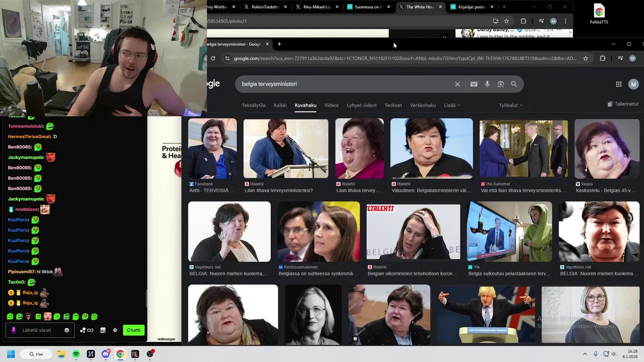The width and height of the screenshot is (644, 362).
Task: Open the Keskisuomalainen 'Belgiassa on suhteessa' thumbnail
Action: coord(318,232)
